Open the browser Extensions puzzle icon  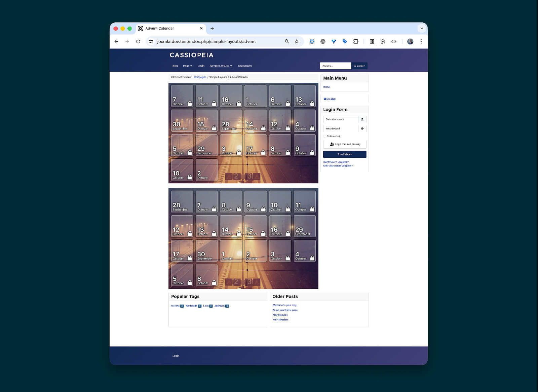pyautogui.click(x=355, y=41)
